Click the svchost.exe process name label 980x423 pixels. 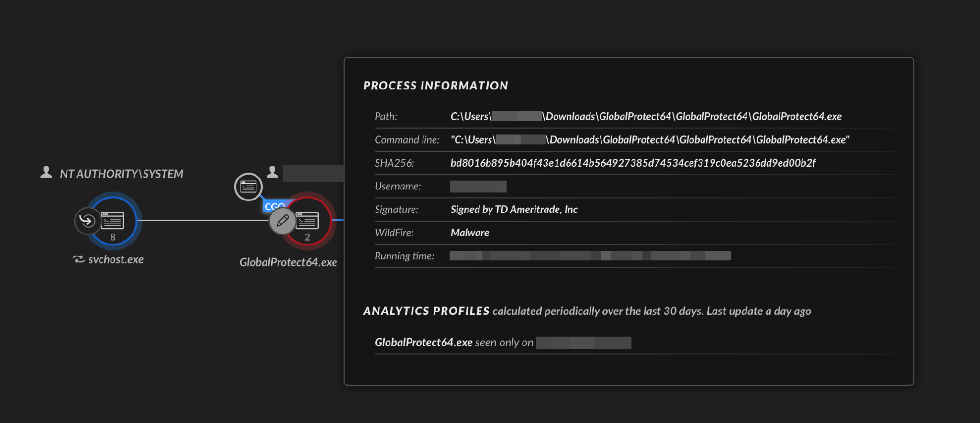click(x=116, y=260)
